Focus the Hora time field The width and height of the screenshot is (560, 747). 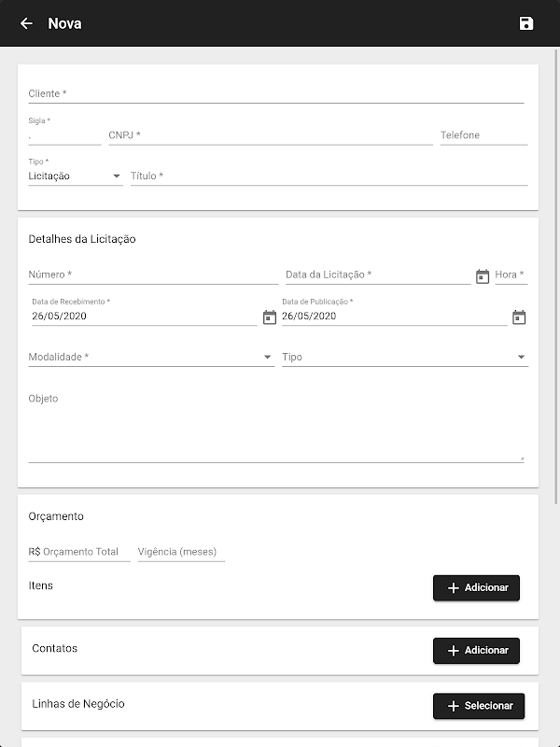click(x=511, y=275)
